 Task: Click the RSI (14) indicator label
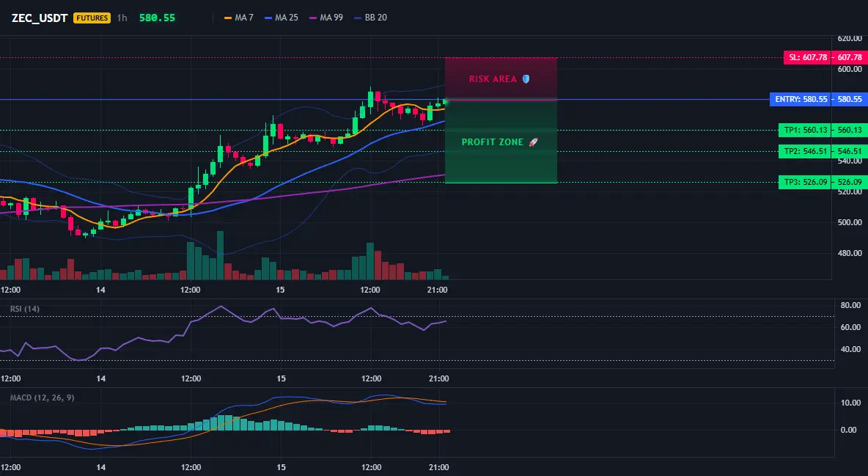point(25,309)
